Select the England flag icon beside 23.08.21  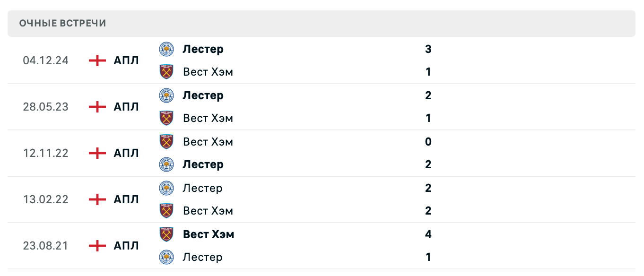click(96, 246)
